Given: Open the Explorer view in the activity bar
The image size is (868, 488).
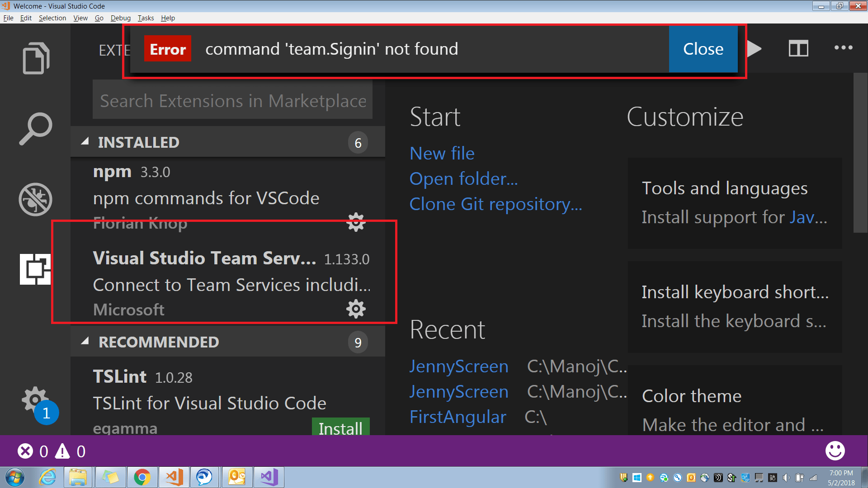Looking at the screenshot, I should [35, 58].
